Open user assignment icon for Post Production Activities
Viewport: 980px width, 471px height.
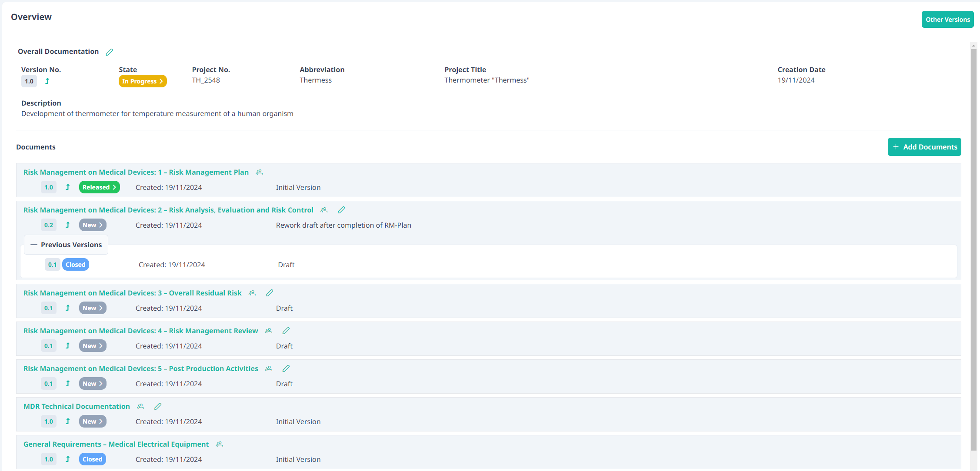pos(268,368)
